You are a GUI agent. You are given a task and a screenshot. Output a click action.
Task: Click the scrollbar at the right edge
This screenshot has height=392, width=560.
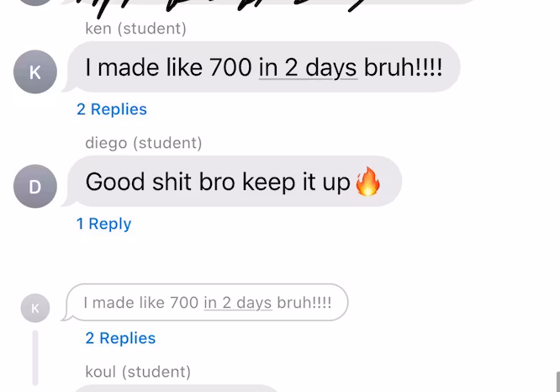557,382
